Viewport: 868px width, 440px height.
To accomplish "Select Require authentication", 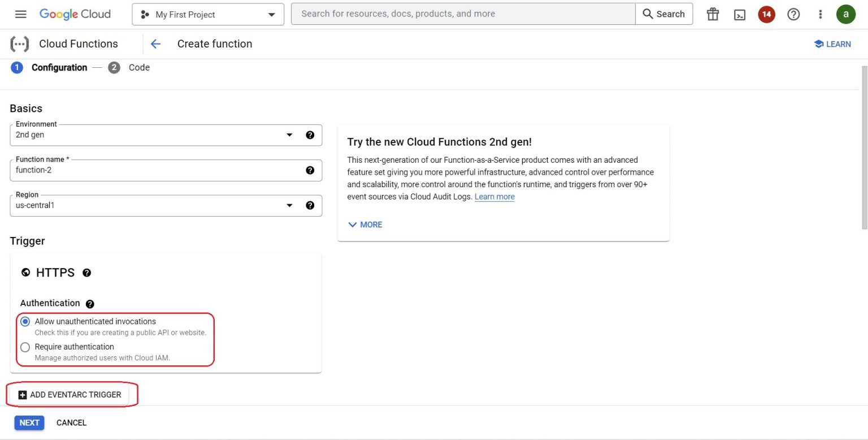I will [x=25, y=347].
